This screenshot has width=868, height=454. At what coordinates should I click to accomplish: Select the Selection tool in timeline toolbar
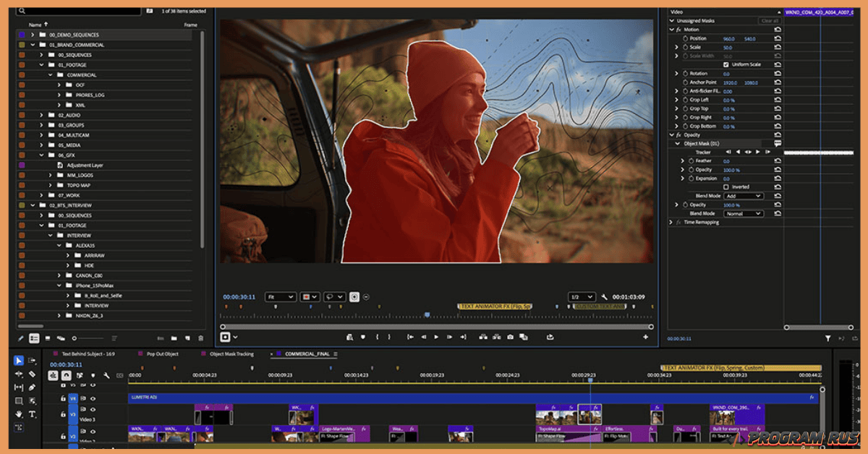[19, 359]
